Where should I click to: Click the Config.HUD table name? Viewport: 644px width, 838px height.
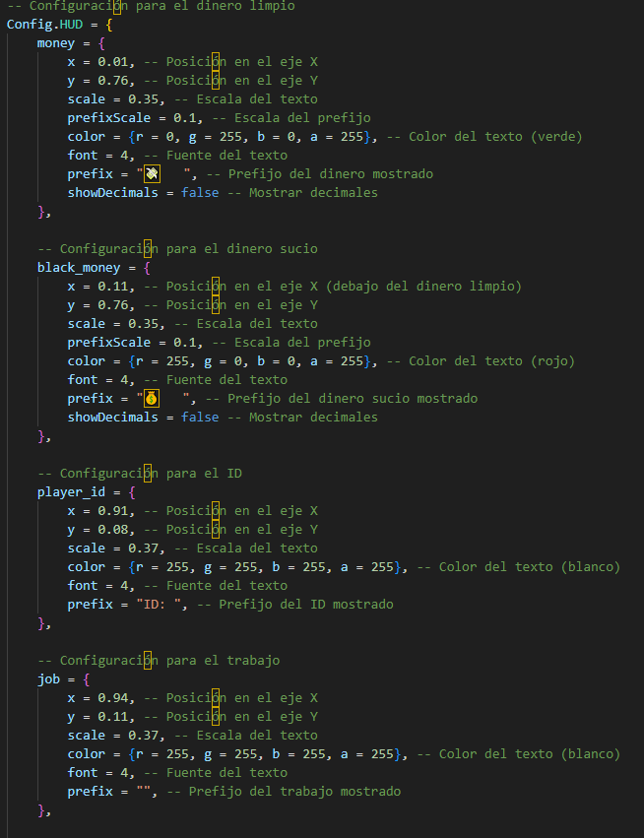coord(44,25)
